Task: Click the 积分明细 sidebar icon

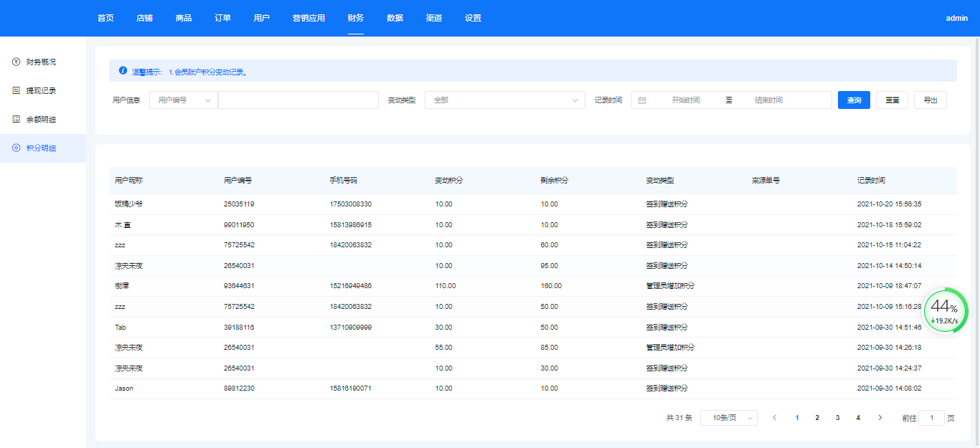Action: pos(16,148)
